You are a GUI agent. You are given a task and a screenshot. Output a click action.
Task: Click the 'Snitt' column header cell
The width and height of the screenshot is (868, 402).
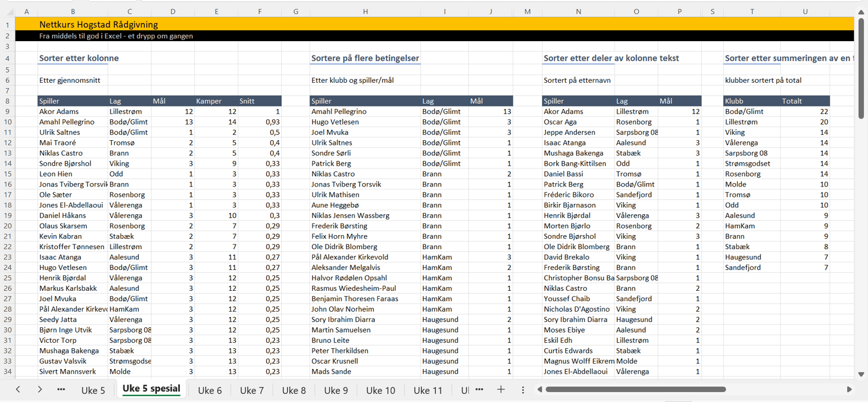[259, 101]
